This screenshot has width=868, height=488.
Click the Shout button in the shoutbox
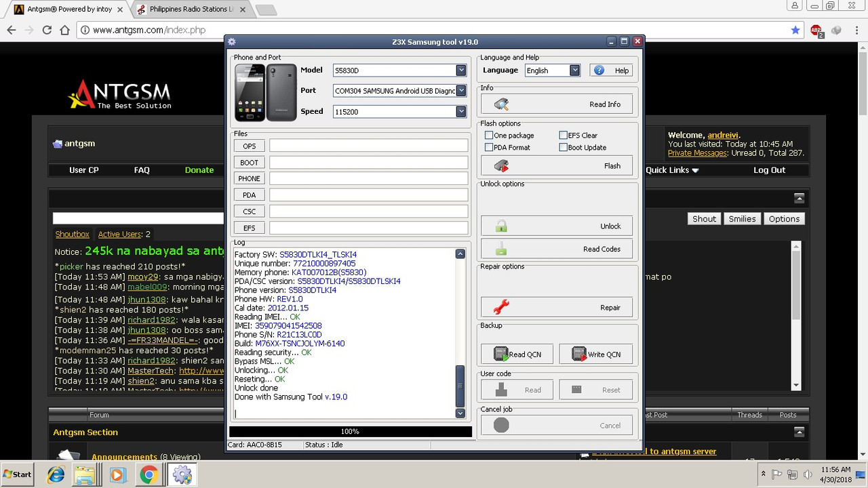[x=704, y=219]
